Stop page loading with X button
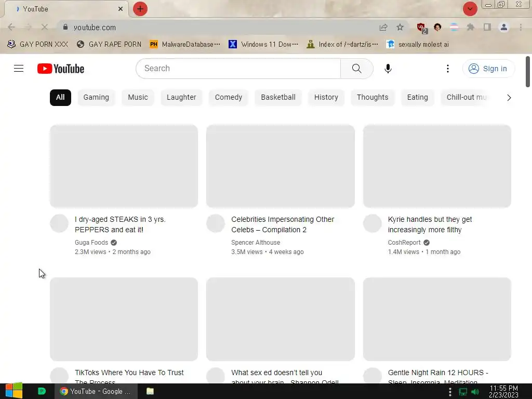Viewport: 532px width, 399px height. tap(45, 27)
